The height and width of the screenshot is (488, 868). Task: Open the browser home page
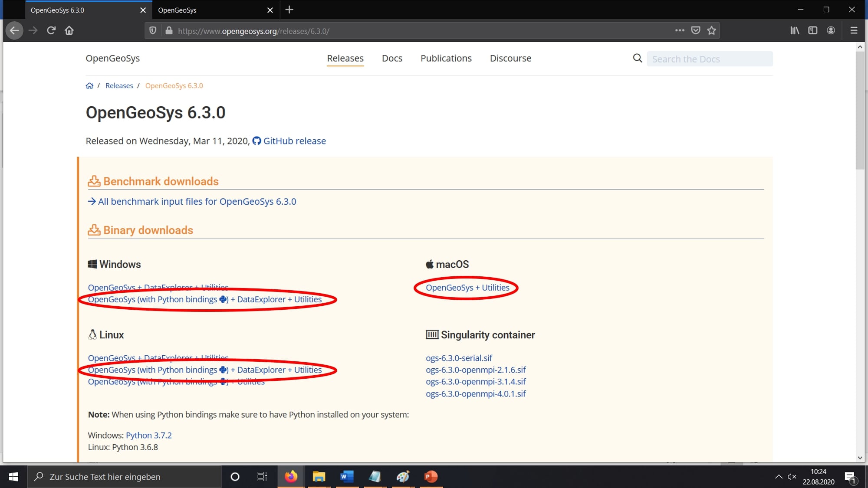click(69, 30)
